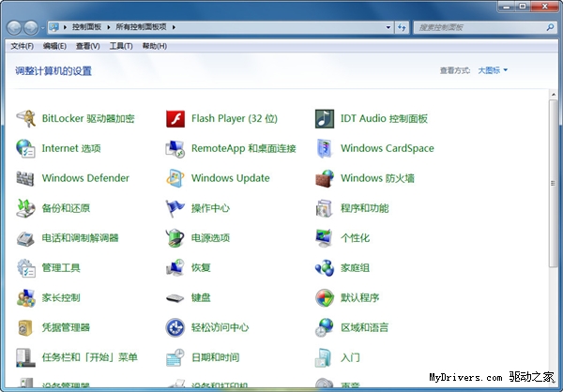Image resolution: width=563 pixels, height=392 pixels.
Task: Click the 恢复 recovery icon
Action: point(175,268)
